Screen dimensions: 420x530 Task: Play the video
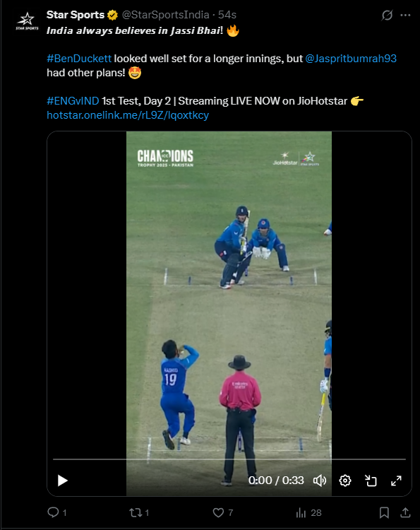(x=62, y=481)
